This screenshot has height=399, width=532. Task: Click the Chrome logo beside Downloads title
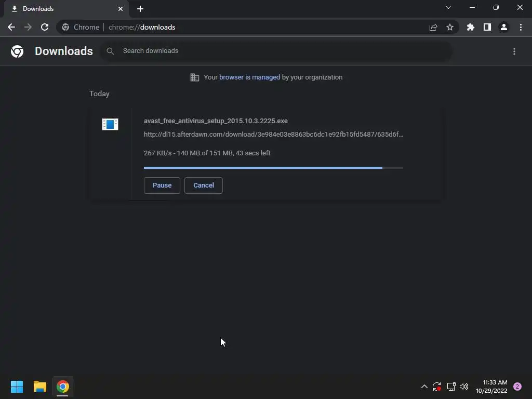17,51
